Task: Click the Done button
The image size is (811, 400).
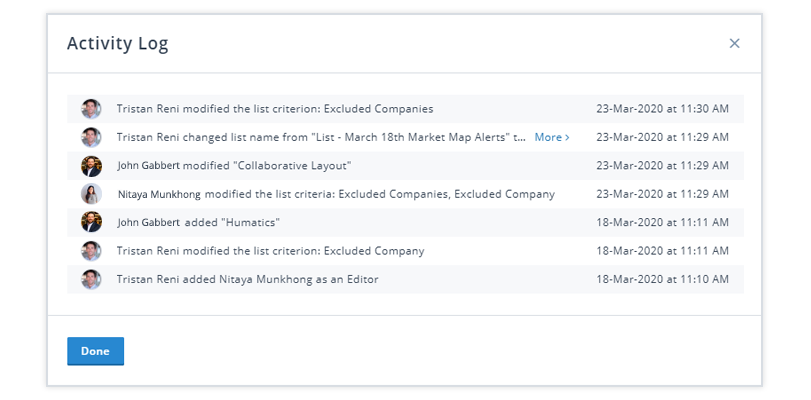Action: point(96,351)
